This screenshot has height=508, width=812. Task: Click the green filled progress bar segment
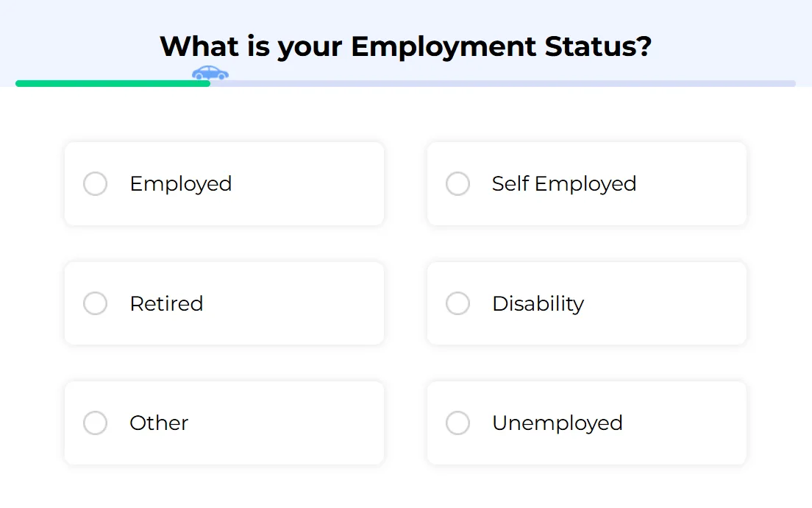pyautogui.click(x=110, y=84)
